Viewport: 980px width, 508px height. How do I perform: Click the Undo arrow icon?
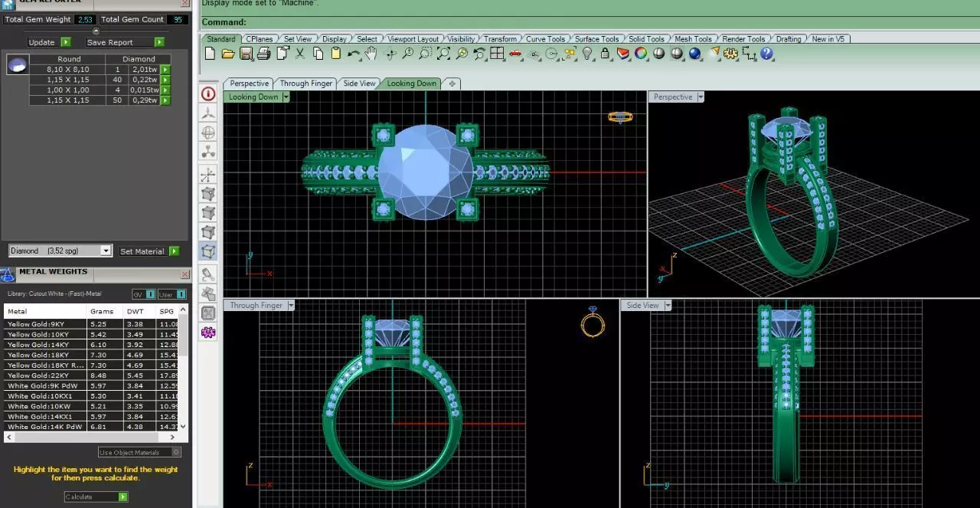[x=354, y=54]
